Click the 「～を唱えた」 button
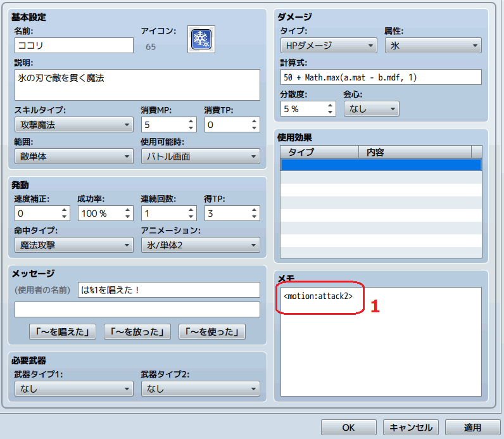The height and width of the screenshot is (439, 504). (x=63, y=331)
